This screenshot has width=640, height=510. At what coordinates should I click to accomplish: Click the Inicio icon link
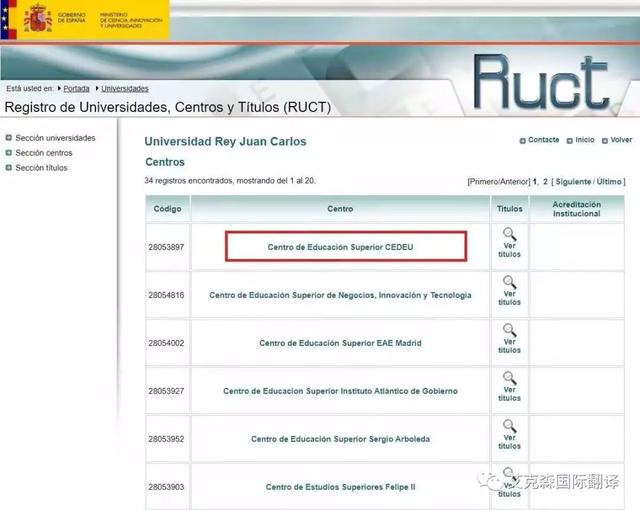580,140
